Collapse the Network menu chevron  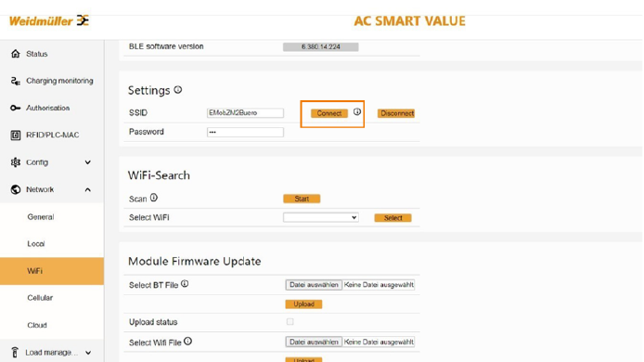point(87,189)
